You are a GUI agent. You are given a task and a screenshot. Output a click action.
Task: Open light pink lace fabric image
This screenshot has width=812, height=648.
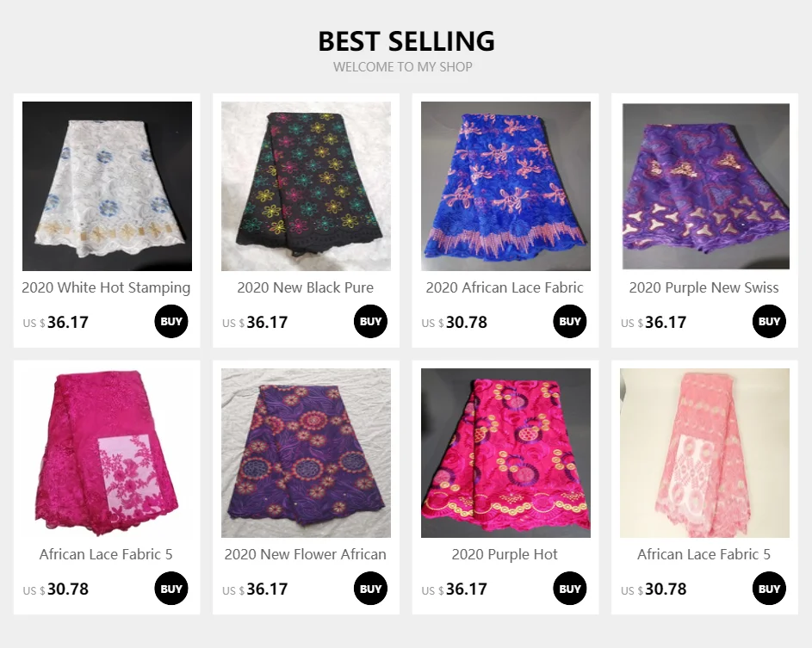(705, 453)
